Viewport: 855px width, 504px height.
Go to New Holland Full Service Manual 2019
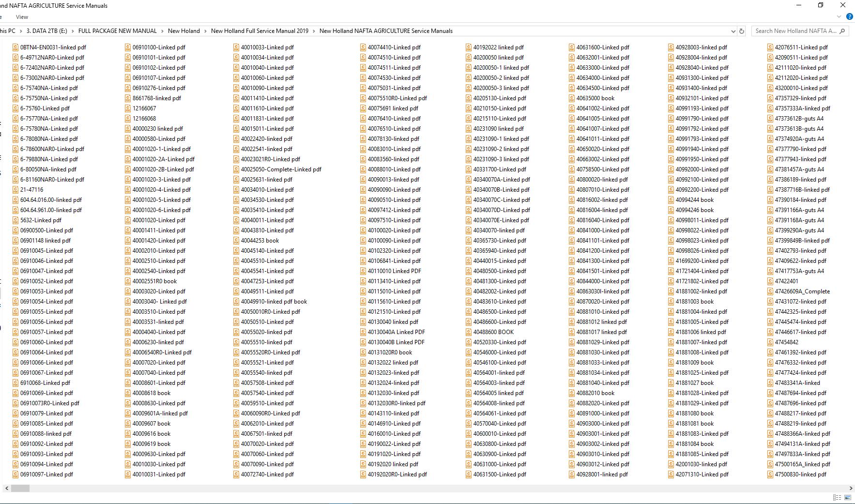tap(260, 31)
